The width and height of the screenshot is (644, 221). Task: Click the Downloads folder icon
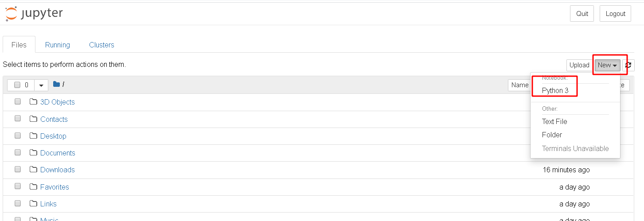pos(33,170)
